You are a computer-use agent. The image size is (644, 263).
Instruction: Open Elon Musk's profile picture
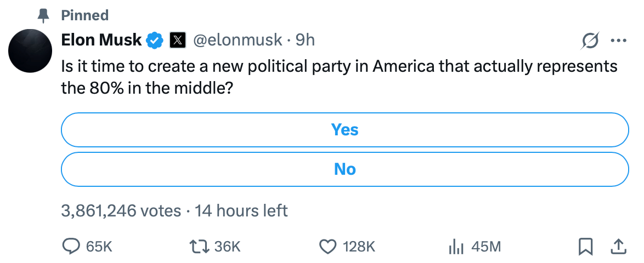30,50
